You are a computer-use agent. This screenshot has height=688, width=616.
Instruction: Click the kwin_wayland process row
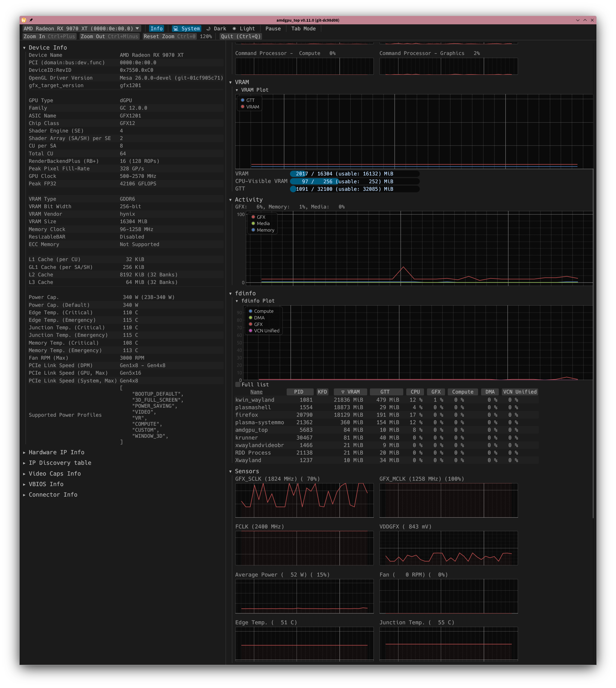[x=255, y=400]
